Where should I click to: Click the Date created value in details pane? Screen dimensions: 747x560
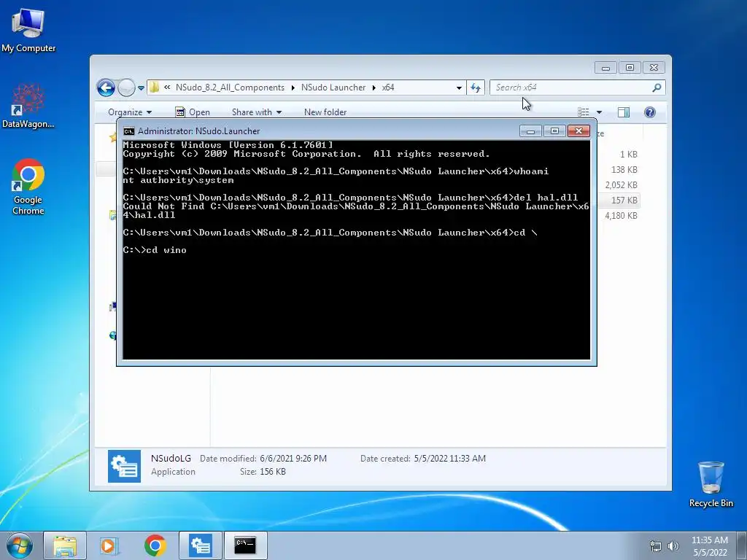coord(449,459)
